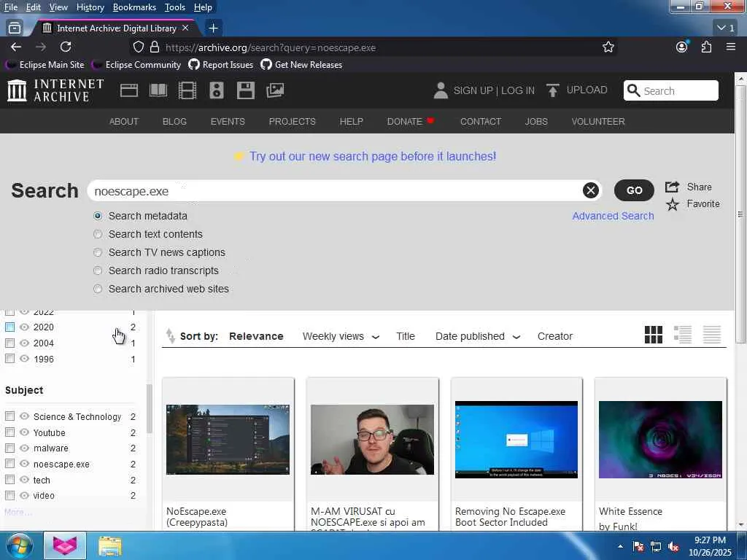Toggle sort direction arrows icon
Image resolution: width=747 pixels, height=560 pixels.
click(x=170, y=335)
